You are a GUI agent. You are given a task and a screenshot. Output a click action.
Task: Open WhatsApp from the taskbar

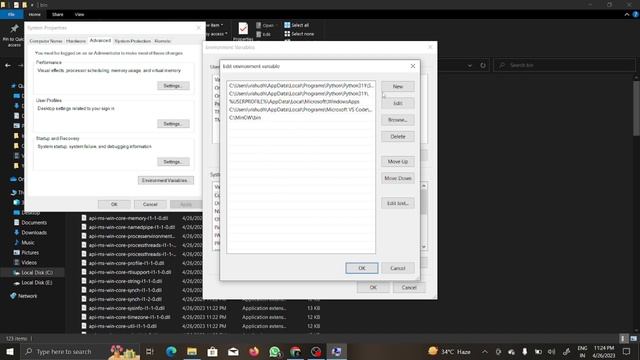click(275, 351)
